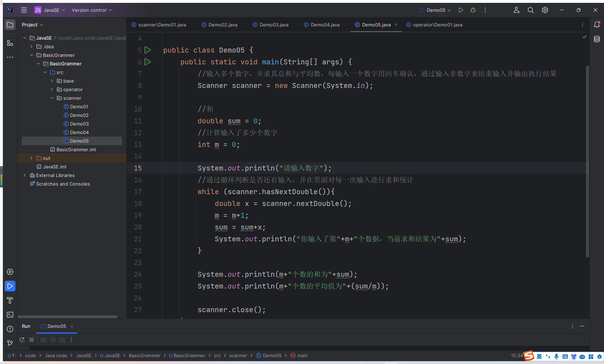This screenshot has width=604, height=364.
Task: Toggle the Project tool window folder icon
Action: point(10,25)
